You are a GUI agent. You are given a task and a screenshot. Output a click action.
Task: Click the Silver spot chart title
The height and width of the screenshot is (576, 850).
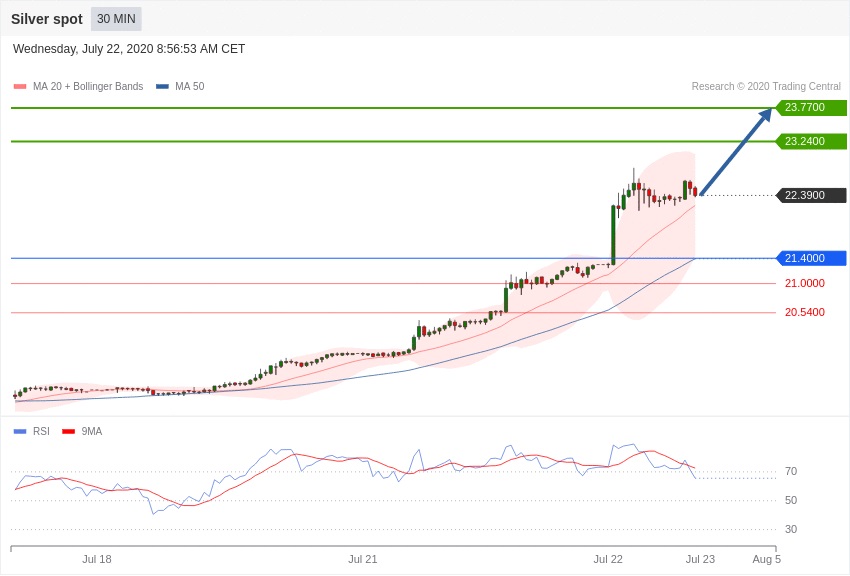coord(47,19)
